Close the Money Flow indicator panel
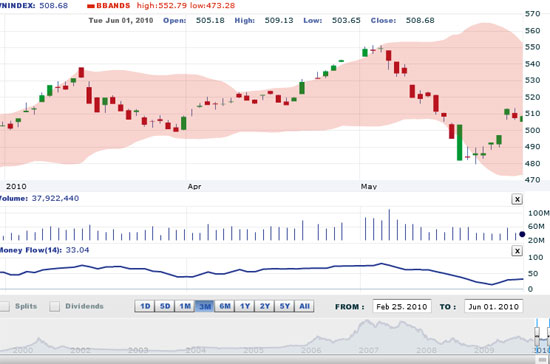This screenshot has width=550, height=364. point(517,251)
